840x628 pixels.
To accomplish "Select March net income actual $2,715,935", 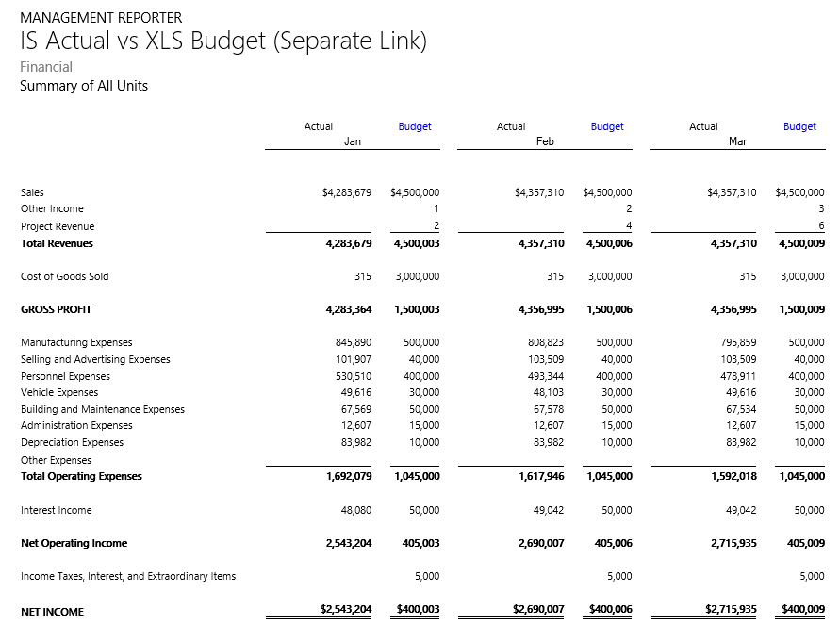I will coord(731,610).
